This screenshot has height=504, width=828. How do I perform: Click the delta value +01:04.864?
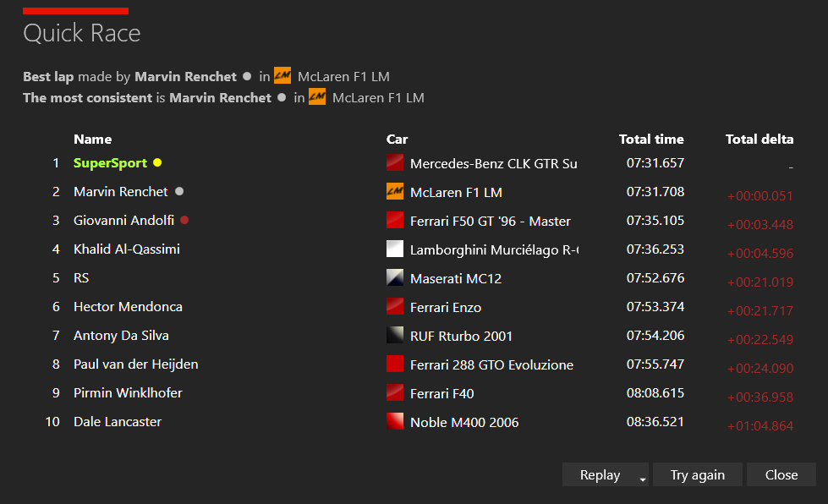pos(760,426)
